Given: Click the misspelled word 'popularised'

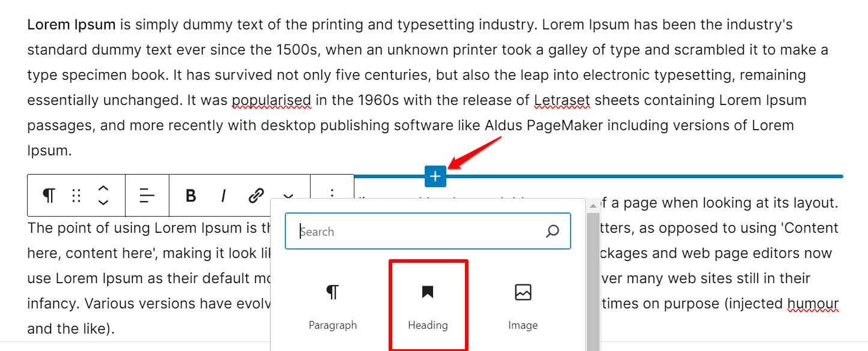Looking at the screenshot, I should pos(272,100).
